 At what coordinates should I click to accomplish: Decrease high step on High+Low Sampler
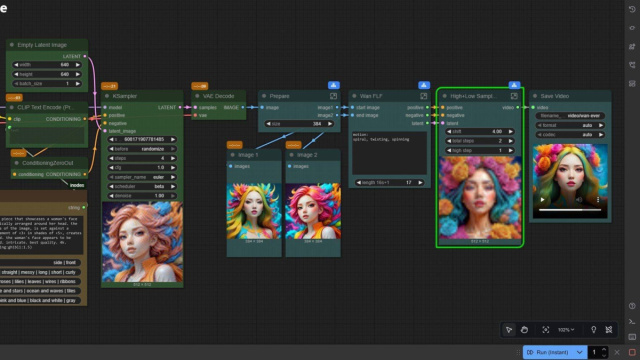point(449,150)
